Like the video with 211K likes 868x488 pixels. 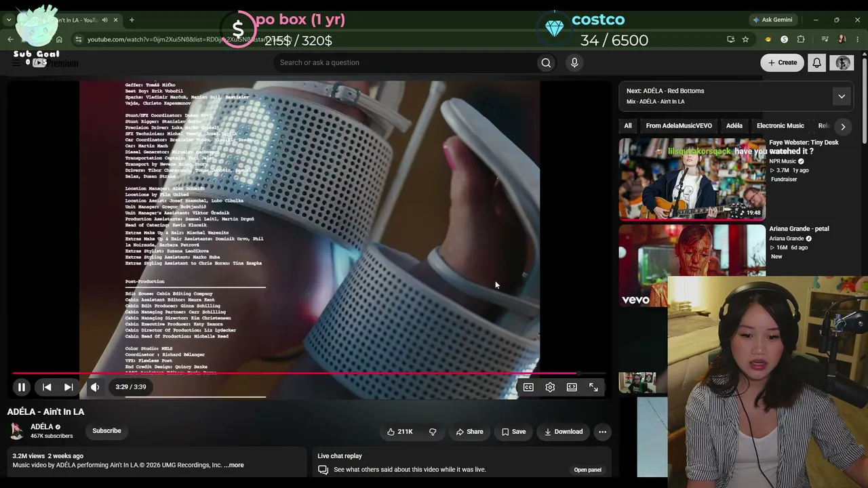click(400, 432)
